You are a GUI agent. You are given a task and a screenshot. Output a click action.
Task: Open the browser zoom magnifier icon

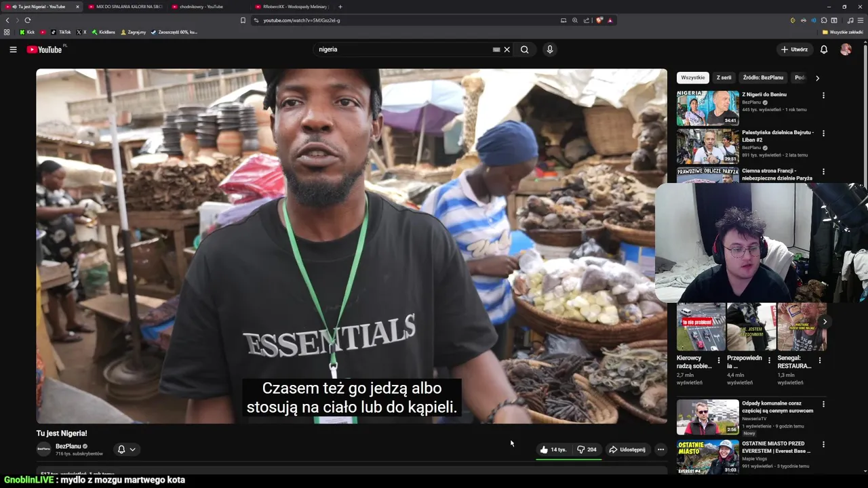575,20
